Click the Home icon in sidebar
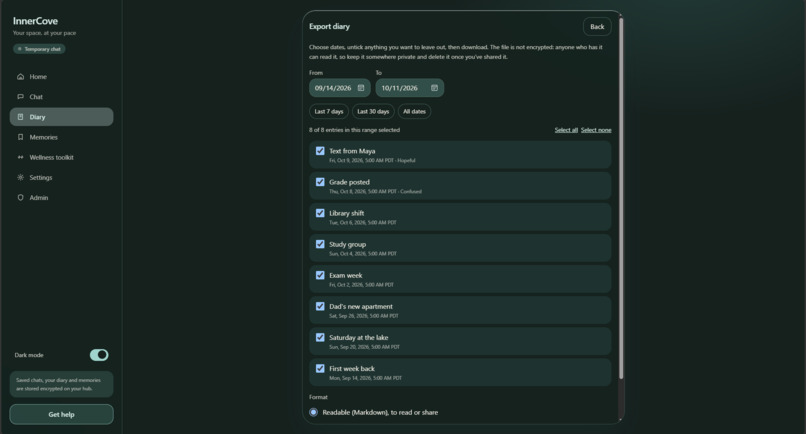The width and height of the screenshot is (806, 434). click(21, 77)
